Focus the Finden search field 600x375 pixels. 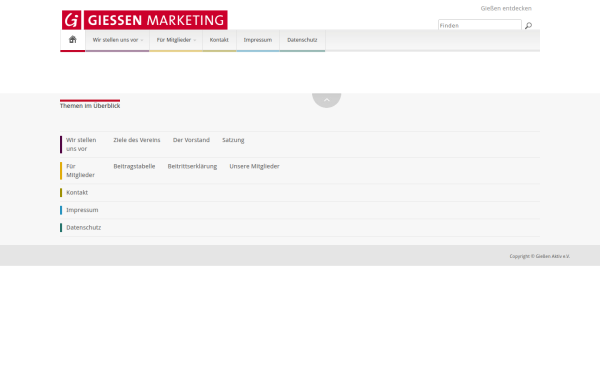pos(479,25)
